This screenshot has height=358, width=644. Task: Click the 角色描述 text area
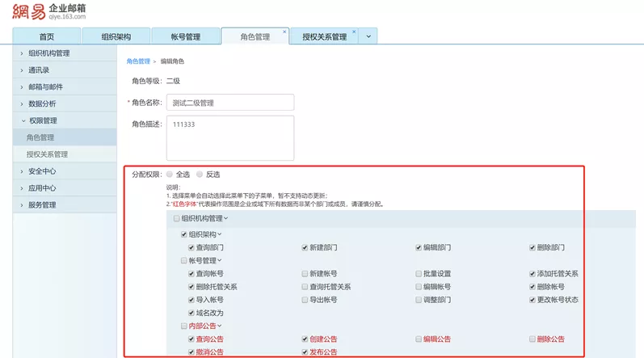click(x=229, y=137)
